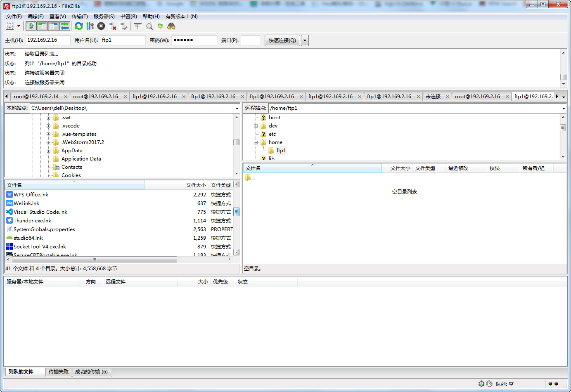Click the 快速连接(Q) button

tap(282, 40)
